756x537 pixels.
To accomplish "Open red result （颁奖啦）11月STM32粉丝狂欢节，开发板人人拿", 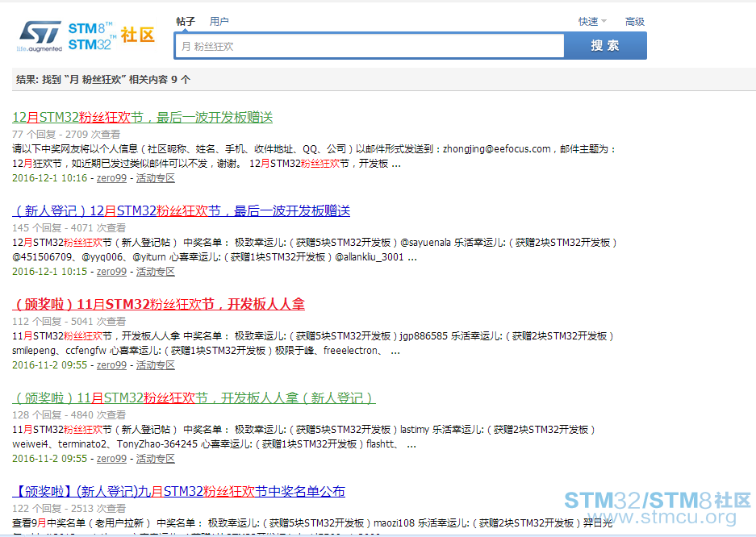I will 158,304.
